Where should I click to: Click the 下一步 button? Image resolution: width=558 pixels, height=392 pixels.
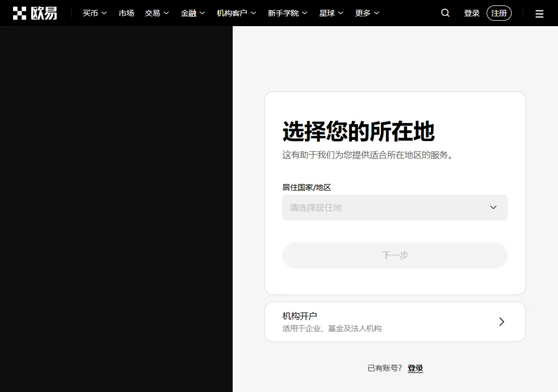tap(395, 255)
